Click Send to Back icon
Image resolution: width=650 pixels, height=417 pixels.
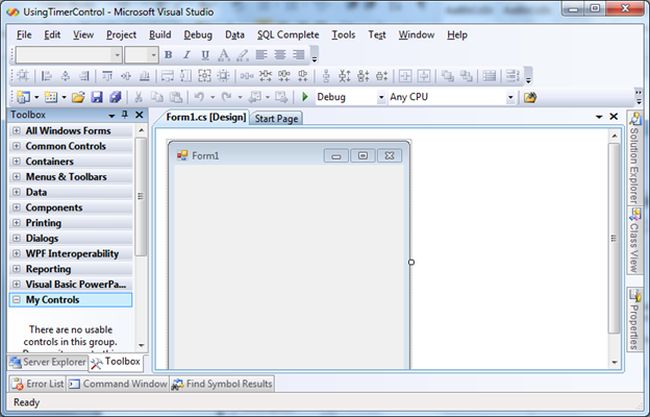(466, 75)
